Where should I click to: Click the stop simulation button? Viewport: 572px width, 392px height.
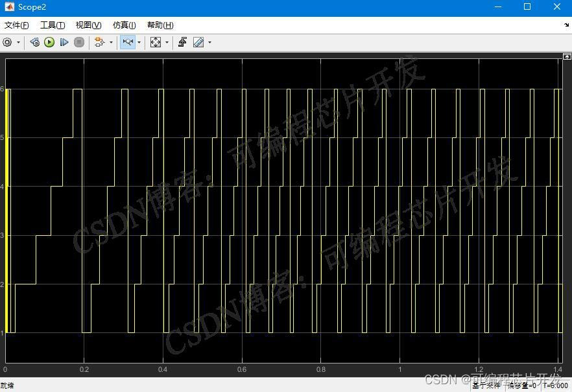click(79, 42)
